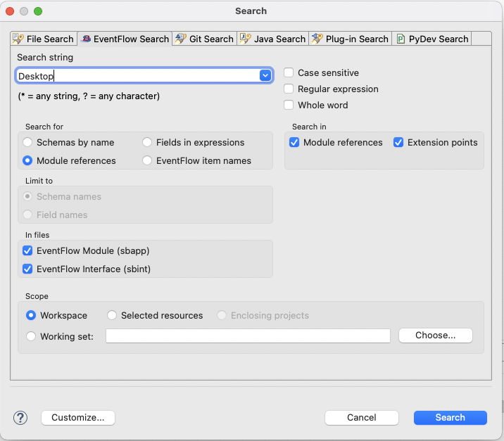The image size is (504, 441).
Task: Disable the Extension points checkbox
Action: [x=398, y=143]
